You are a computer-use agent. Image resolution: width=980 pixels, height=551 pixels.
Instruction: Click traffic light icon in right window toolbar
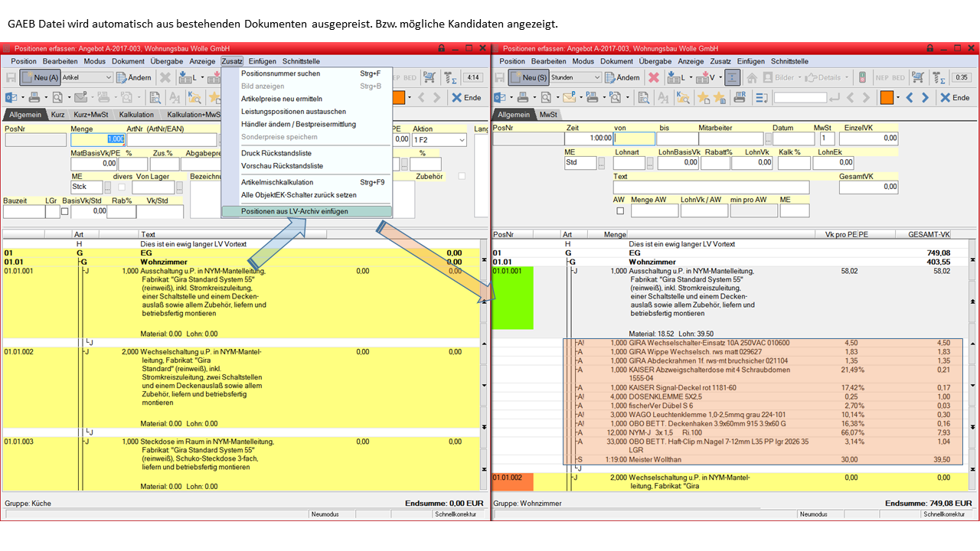point(862,77)
